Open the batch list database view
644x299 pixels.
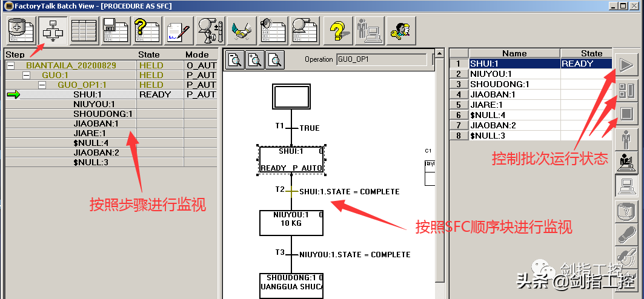[22, 29]
